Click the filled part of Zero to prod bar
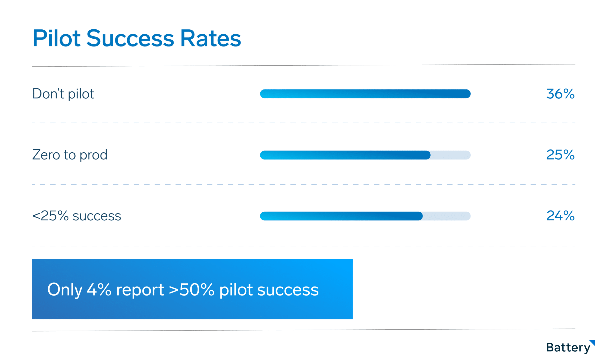 [345, 155]
